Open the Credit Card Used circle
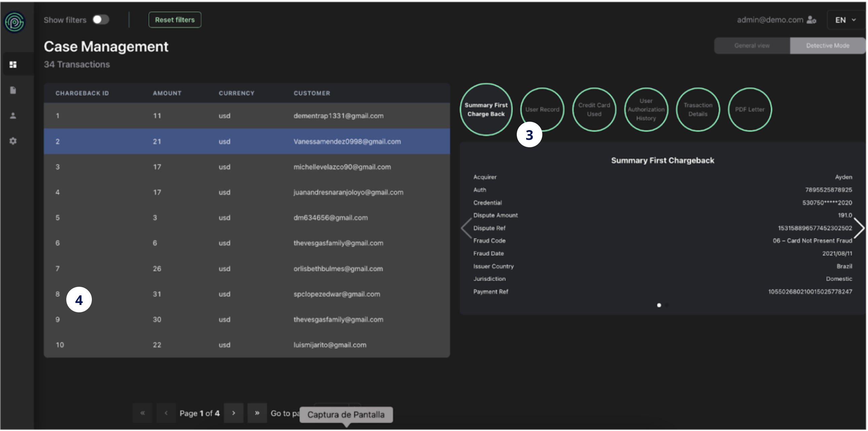This screenshot has height=431, width=868. click(x=594, y=110)
